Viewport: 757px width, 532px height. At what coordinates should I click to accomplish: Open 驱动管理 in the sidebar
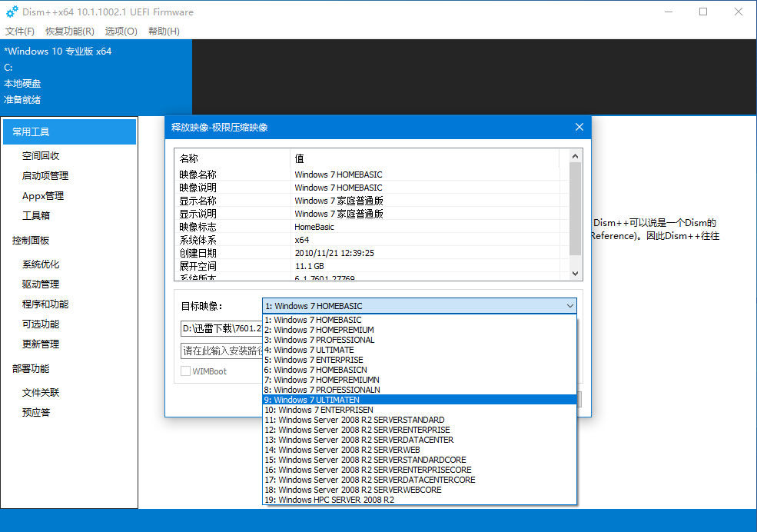[41, 284]
